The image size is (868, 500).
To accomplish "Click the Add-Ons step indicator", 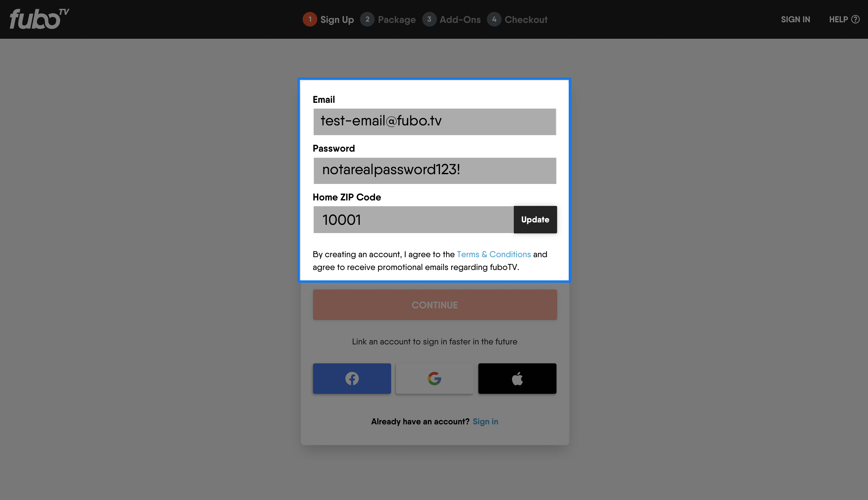I will point(452,19).
